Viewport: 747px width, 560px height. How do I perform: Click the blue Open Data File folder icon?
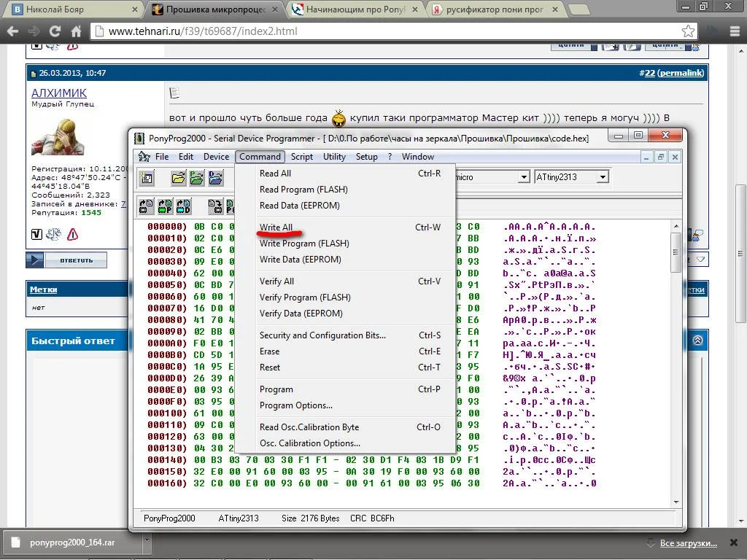click(215, 178)
